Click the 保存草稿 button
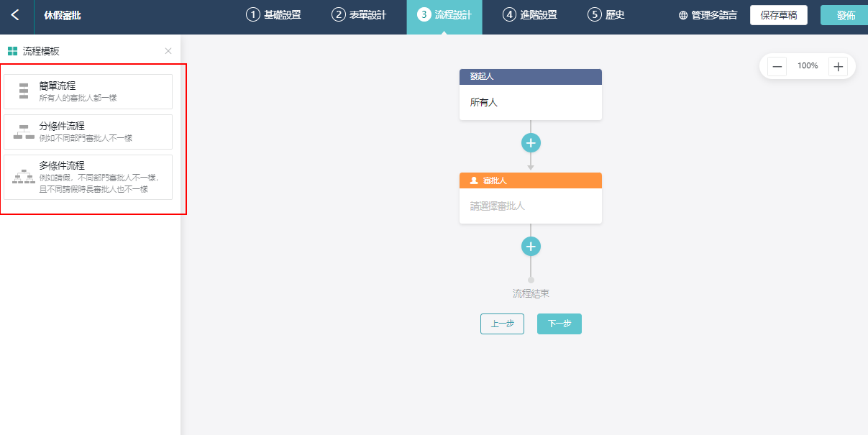The height and width of the screenshot is (435, 868). pos(778,15)
